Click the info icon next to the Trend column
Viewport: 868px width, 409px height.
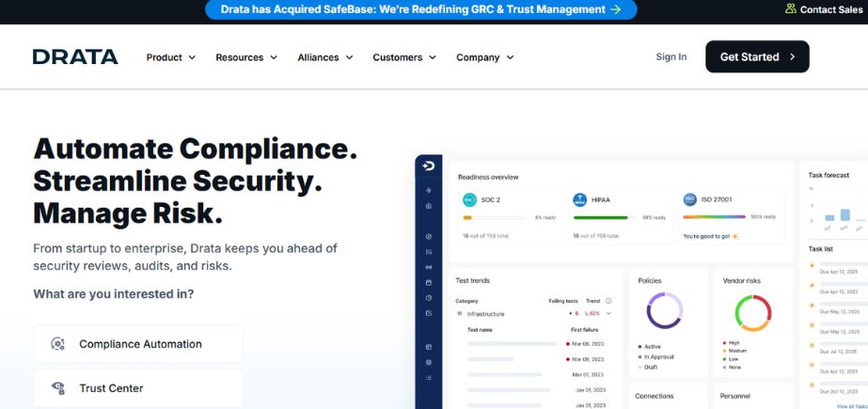pyautogui.click(x=608, y=301)
